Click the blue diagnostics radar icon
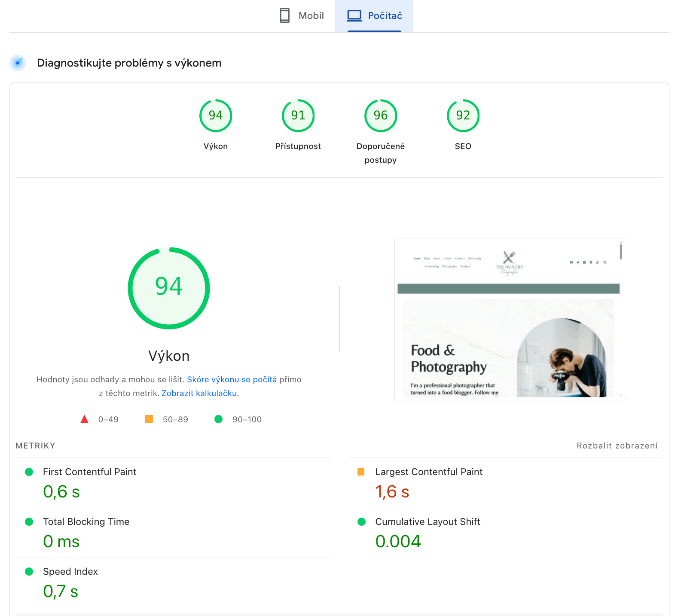 click(x=18, y=63)
